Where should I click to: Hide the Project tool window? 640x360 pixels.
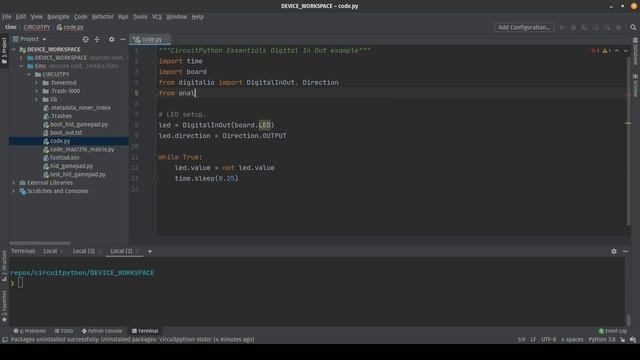tap(123, 39)
